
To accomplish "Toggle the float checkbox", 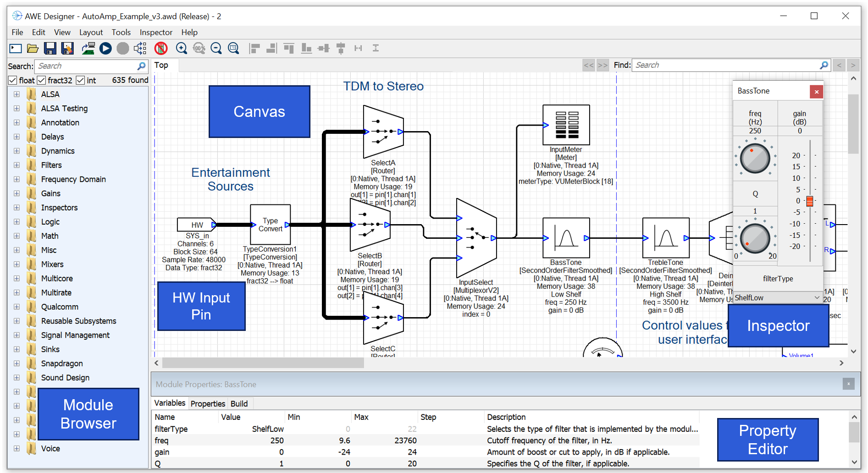I will click(x=13, y=80).
